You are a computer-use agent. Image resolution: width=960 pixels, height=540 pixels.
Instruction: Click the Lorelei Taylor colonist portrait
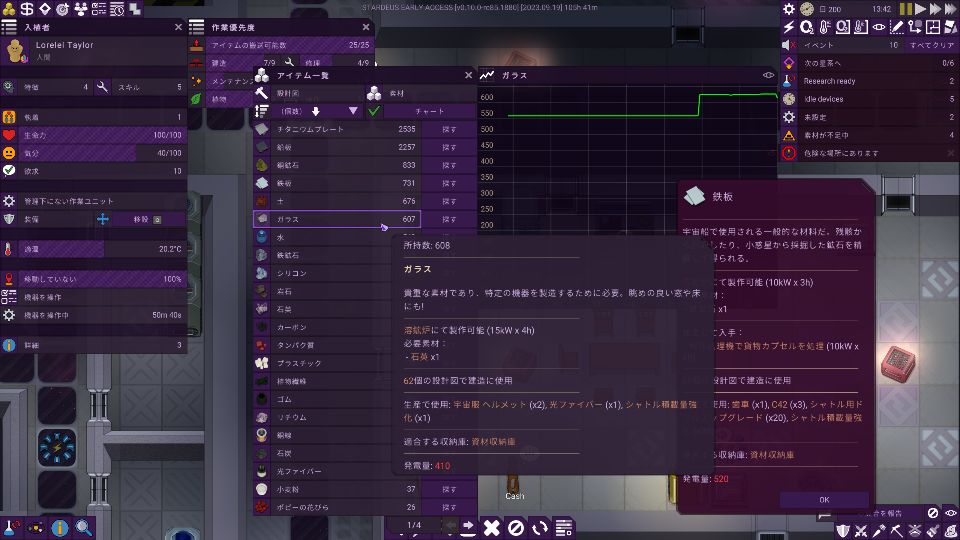click(15, 50)
